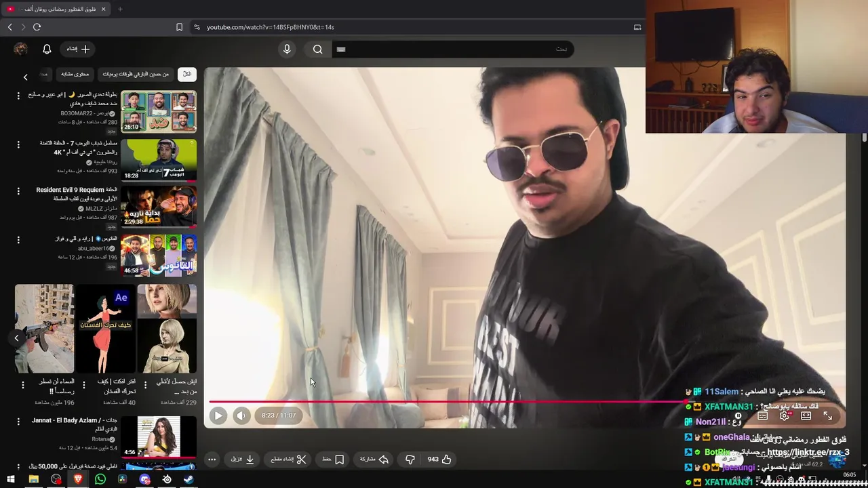This screenshot has height=488, width=868.
Task: Open the rifle shooting short
Action: [44, 329]
